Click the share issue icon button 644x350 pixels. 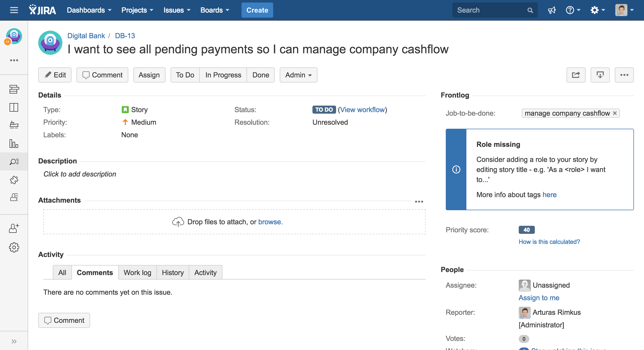(x=576, y=75)
